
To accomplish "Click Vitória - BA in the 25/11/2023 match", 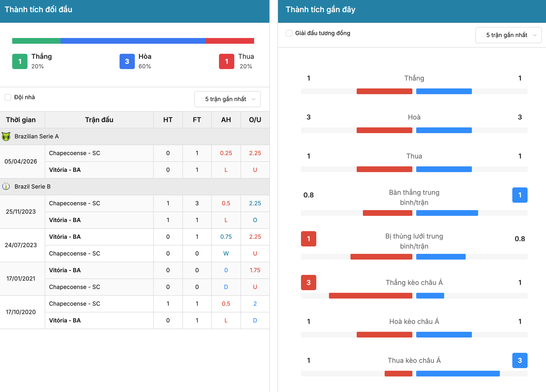I will coord(65,220).
